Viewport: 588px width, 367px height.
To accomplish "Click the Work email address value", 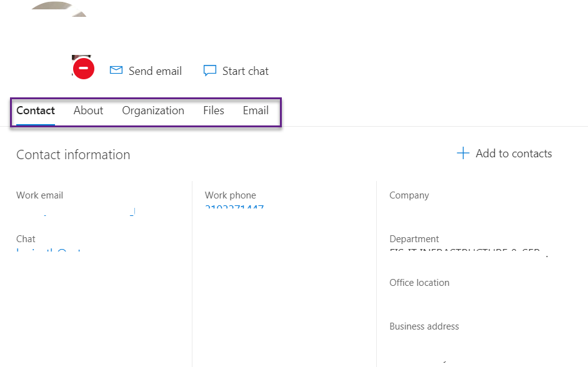I will (75, 213).
